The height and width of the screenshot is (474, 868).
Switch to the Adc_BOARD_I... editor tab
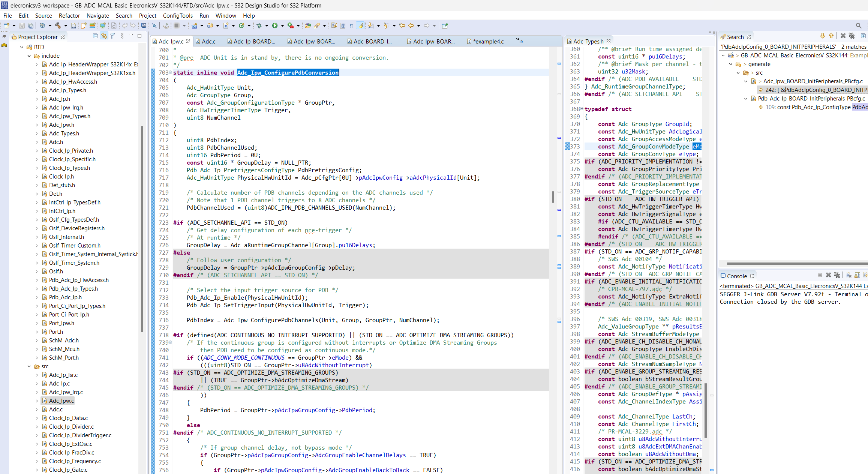click(372, 41)
